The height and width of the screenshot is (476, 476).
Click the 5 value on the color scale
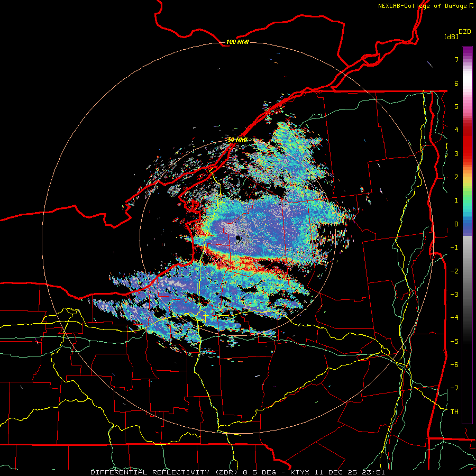point(456,106)
